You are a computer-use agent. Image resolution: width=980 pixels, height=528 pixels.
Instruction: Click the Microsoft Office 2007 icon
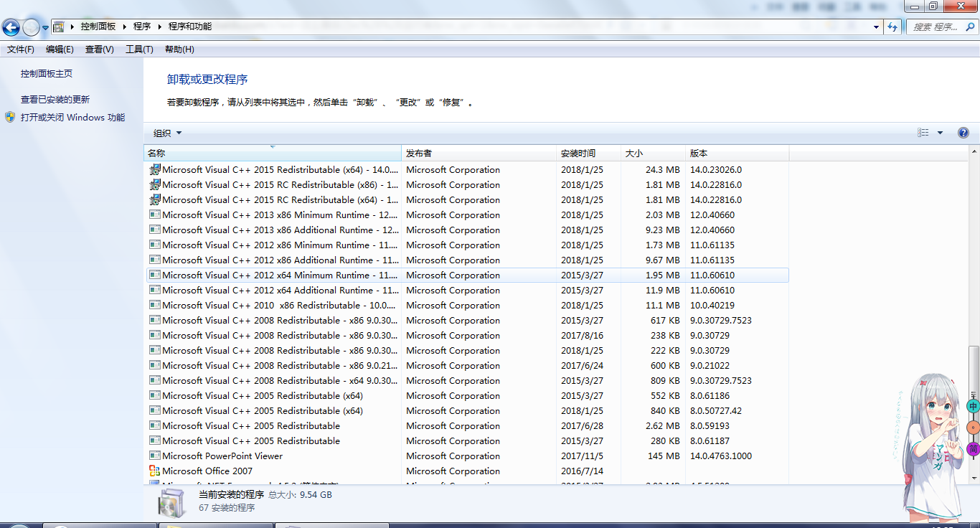pos(155,471)
